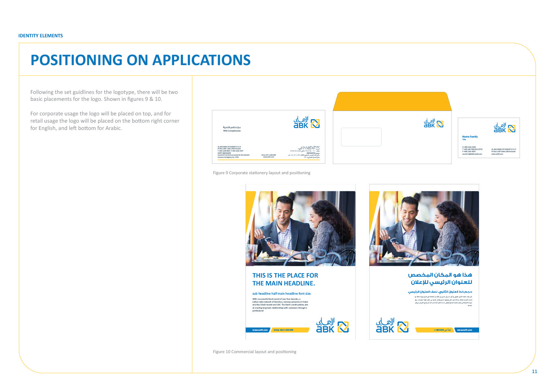This screenshot has width=555, height=392.
Task: Click the ABK logo on the envelope
Action: (433, 123)
